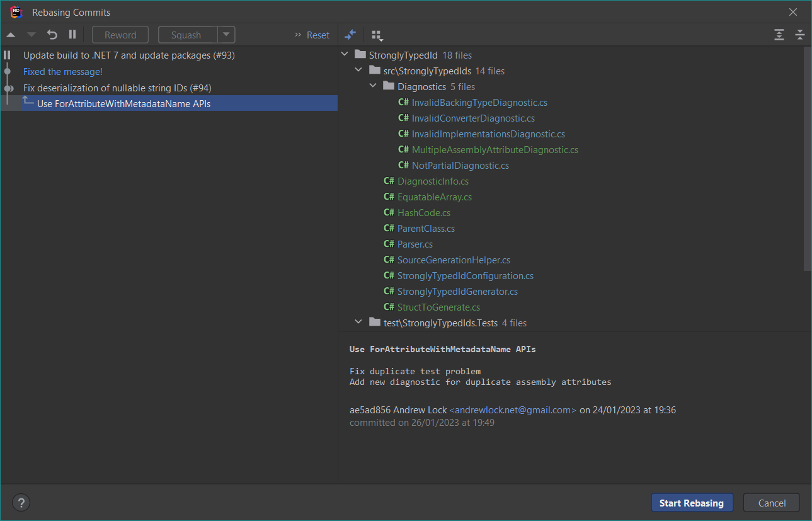Click the Cancel button
Viewport: 812px width, 521px height.
pyautogui.click(x=772, y=503)
